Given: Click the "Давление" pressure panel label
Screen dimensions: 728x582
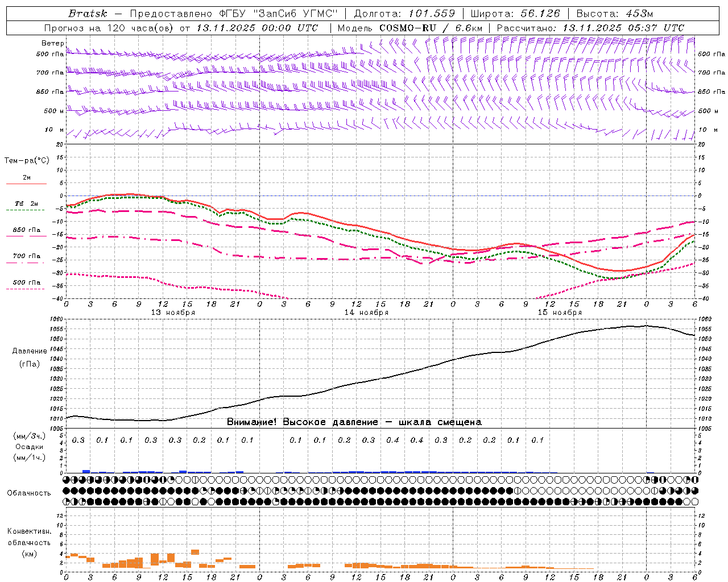Looking at the screenshot, I should 30,351.
